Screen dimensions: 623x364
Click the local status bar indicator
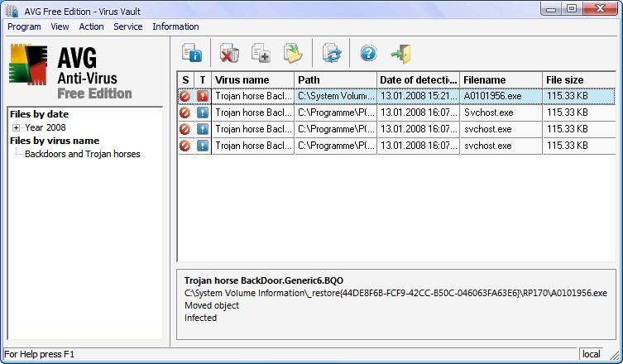coord(592,354)
